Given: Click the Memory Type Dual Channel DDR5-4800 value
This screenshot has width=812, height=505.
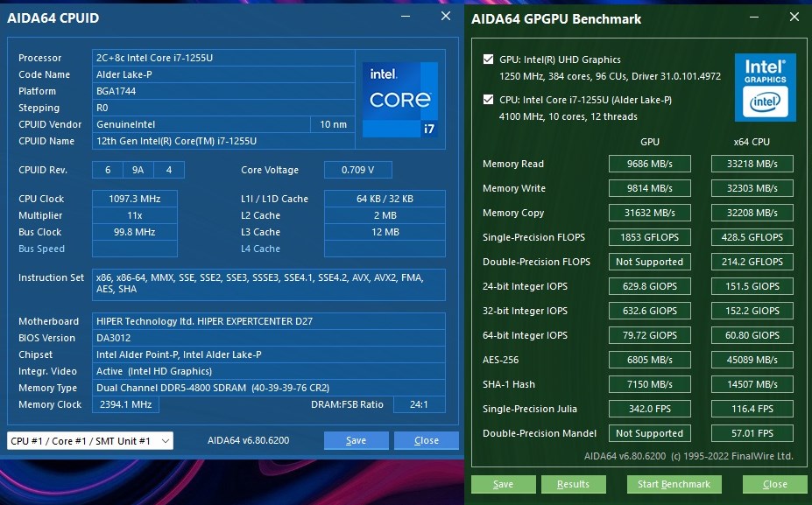Looking at the screenshot, I should 269,388.
